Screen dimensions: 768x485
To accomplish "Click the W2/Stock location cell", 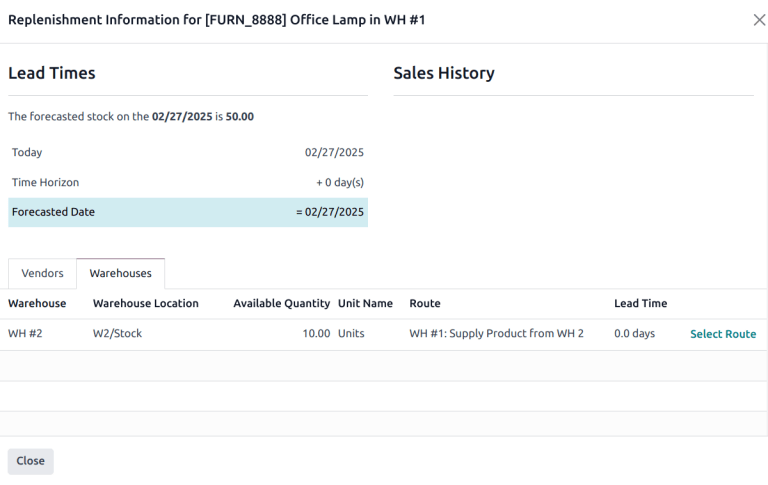I will (117, 333).
